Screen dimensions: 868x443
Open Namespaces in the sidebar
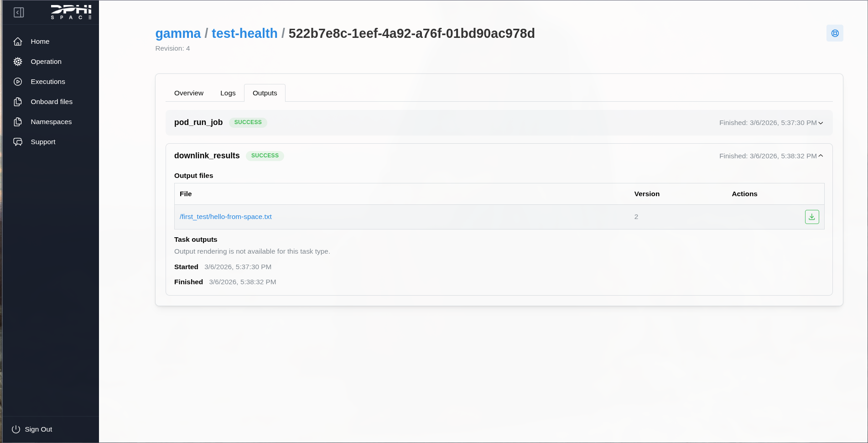[x=51, y=122]
